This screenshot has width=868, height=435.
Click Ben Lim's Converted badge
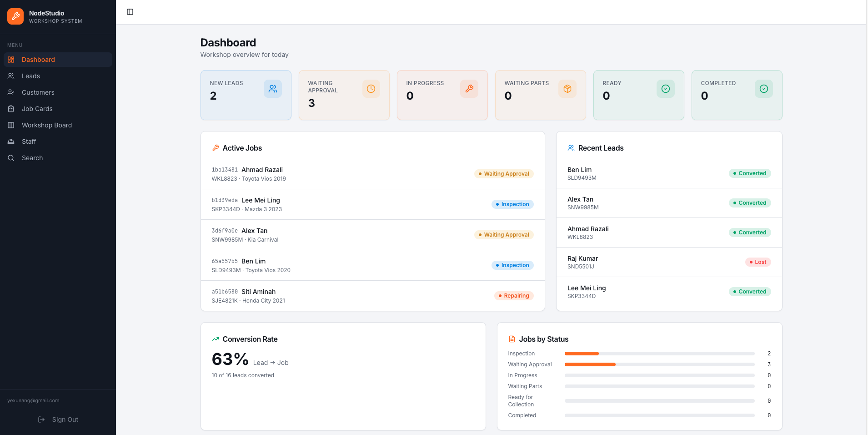(x=750, y=173)
